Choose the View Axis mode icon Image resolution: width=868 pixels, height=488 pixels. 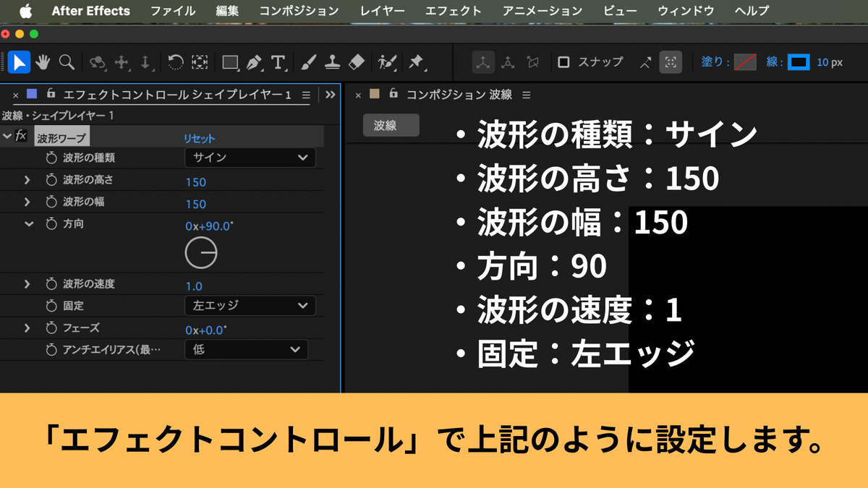coord(533,62)
